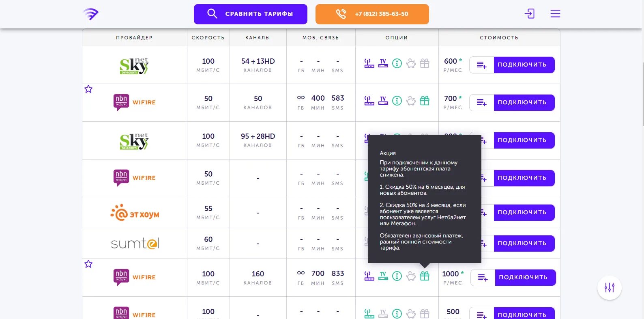Click the SkyNet logo in the 54 + 13HD row
Screen dimensions: 644x319
(134, 66)
